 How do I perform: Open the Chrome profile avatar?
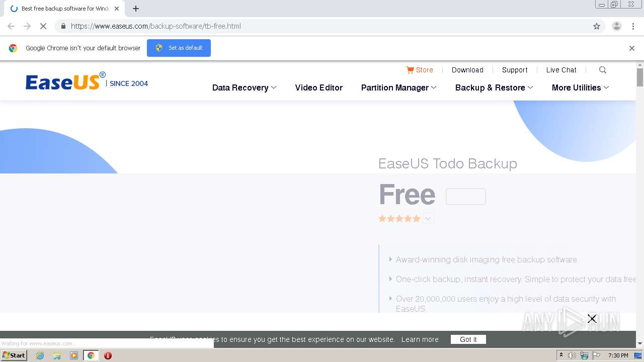616,26
